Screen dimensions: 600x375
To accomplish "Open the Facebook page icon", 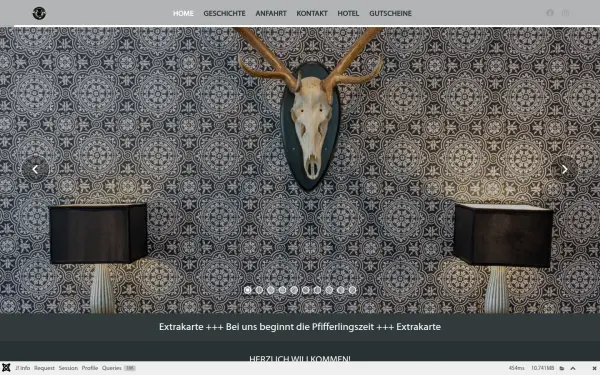I will (x=550, y=13).
